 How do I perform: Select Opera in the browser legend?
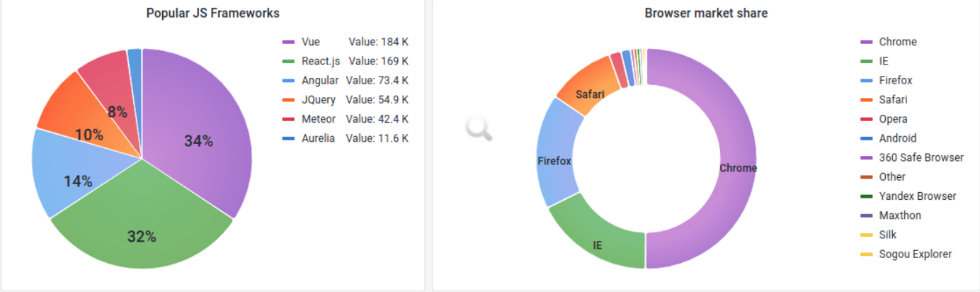(x=893, y=119)
